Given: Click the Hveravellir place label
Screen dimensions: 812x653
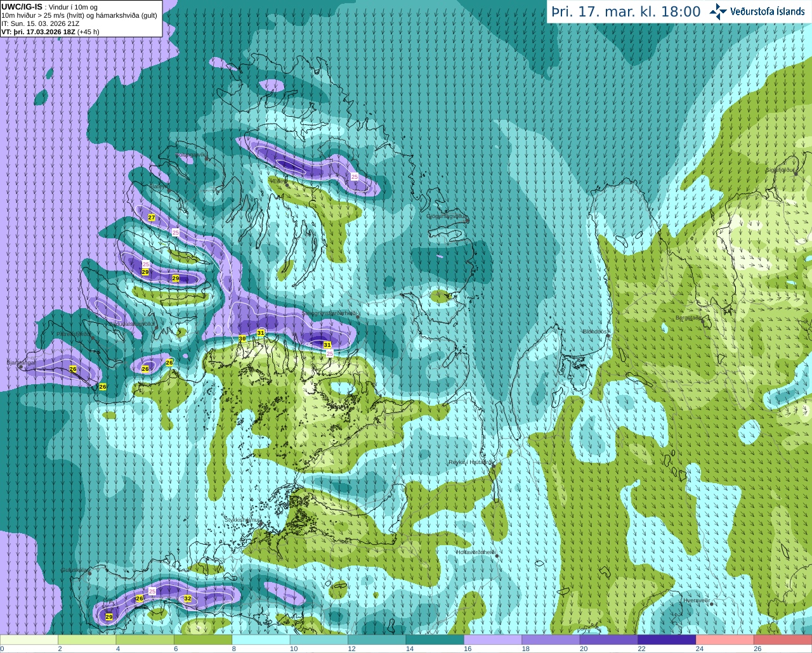Looking at the screenshot, I should [697, 600].
